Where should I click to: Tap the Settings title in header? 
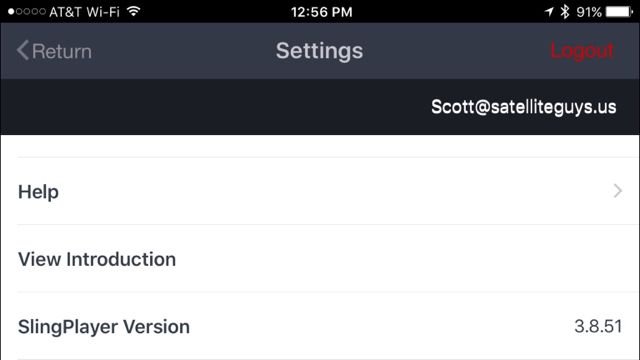point(320,51)
